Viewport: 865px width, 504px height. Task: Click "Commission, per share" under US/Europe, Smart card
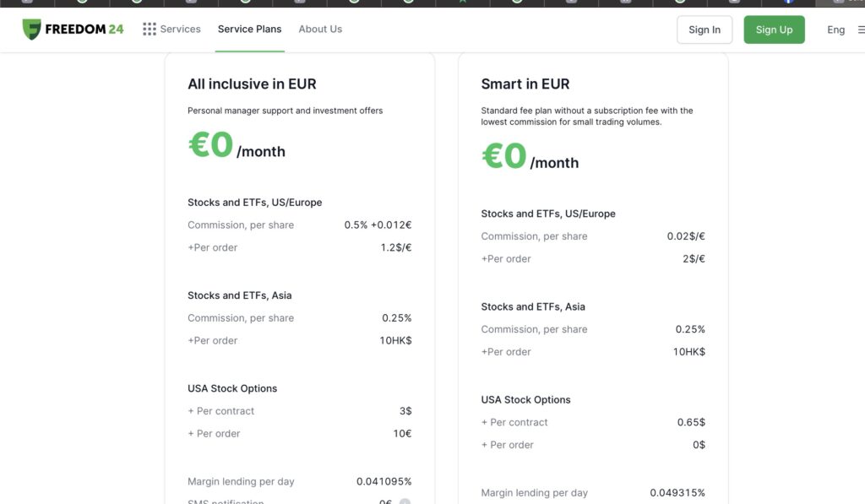[534, 236]
